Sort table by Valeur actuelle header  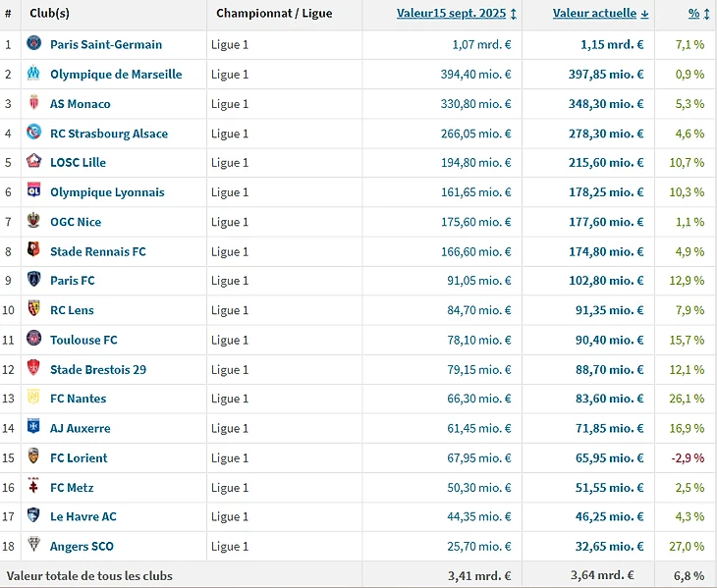point(595,14)
